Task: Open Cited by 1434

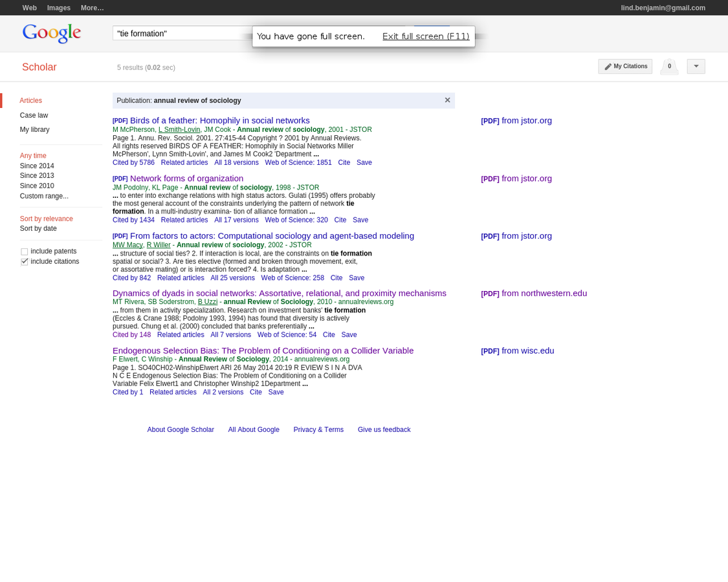Action: [133, 220]
